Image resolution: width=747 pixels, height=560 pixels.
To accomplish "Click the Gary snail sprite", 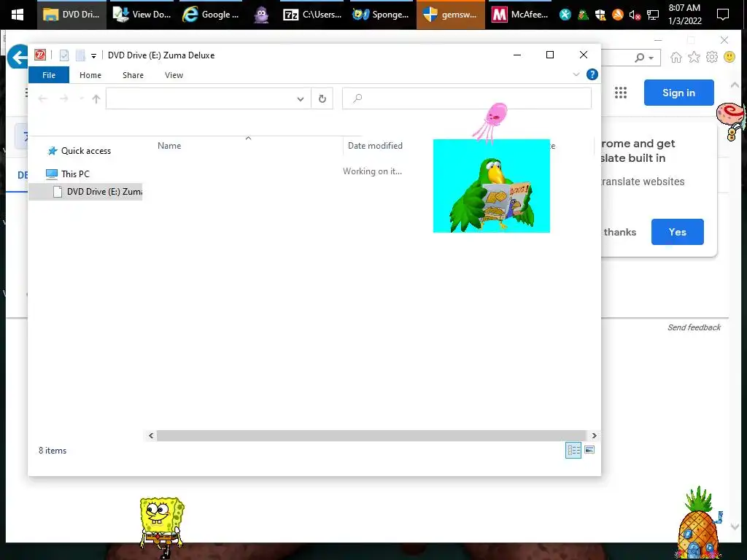I will [732, 121].
